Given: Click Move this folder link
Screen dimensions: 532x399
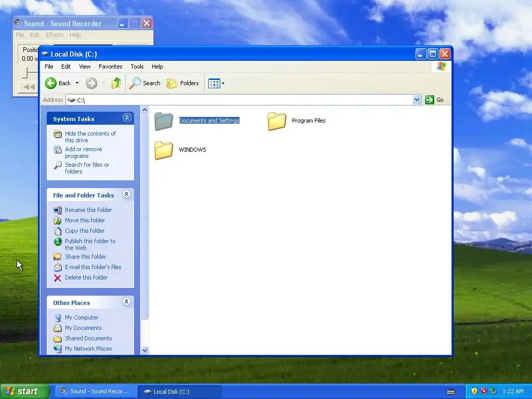Looking at the screenshot, I should pyautogui.click(x=85, y=220).
